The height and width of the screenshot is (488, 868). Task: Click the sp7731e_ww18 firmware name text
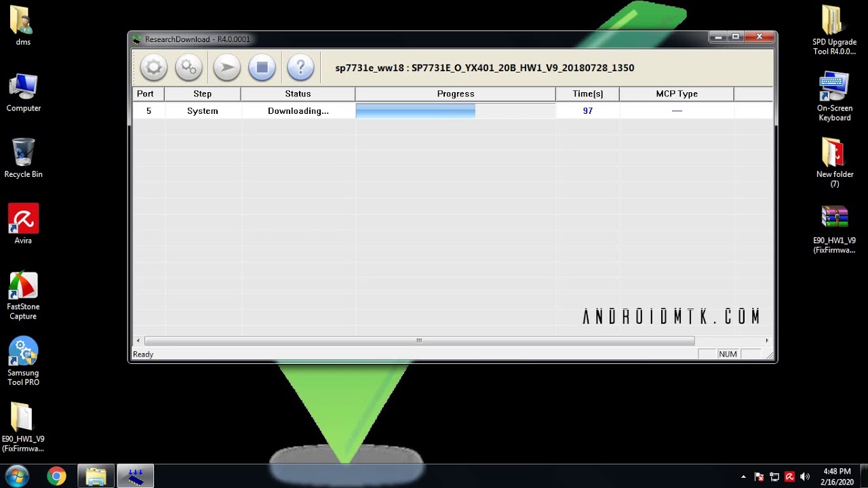point(484,68)
